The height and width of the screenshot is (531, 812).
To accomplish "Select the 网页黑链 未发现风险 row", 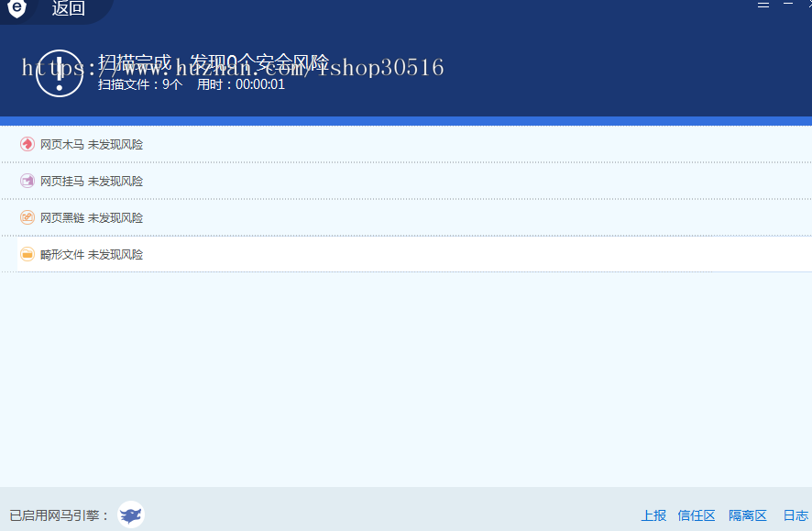I will pos(406,217).
